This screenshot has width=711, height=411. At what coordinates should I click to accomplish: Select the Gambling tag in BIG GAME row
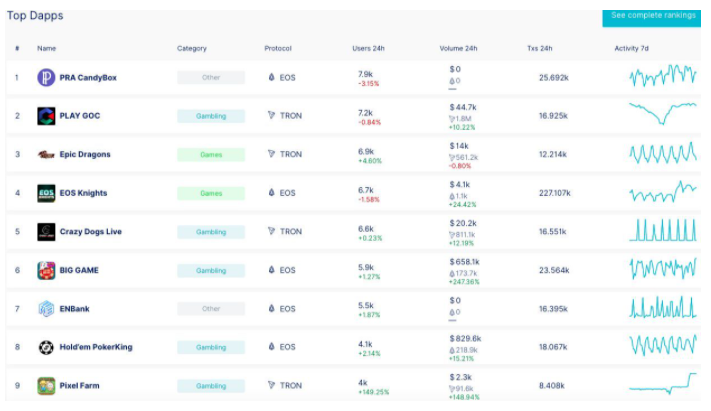tap(211, 270)
